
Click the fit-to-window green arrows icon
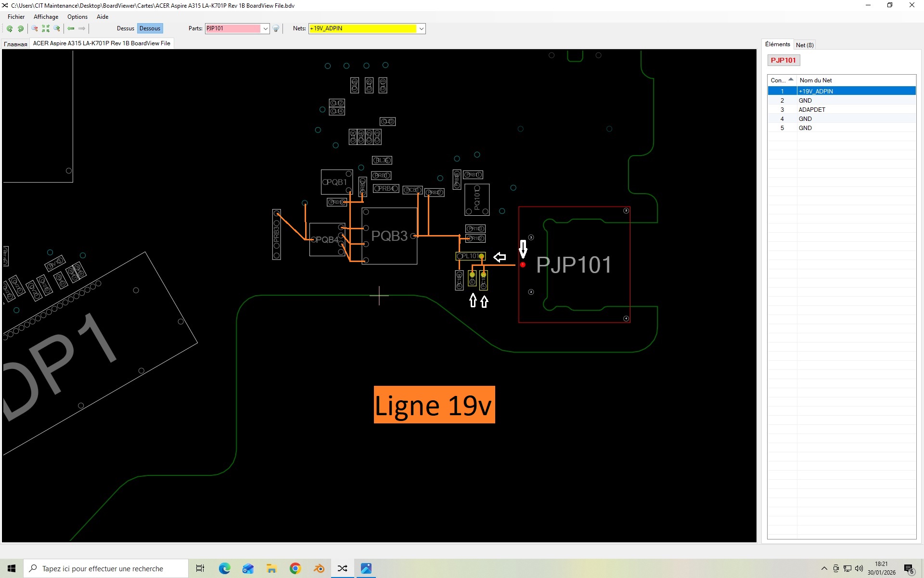[46, 29]
